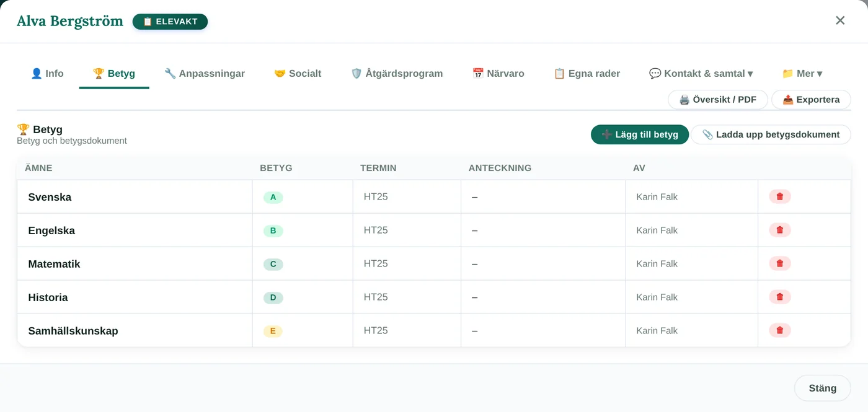Delete the Samhällskunskap grade row
This screenshot has height=412, width=868.
pos(780,330)
